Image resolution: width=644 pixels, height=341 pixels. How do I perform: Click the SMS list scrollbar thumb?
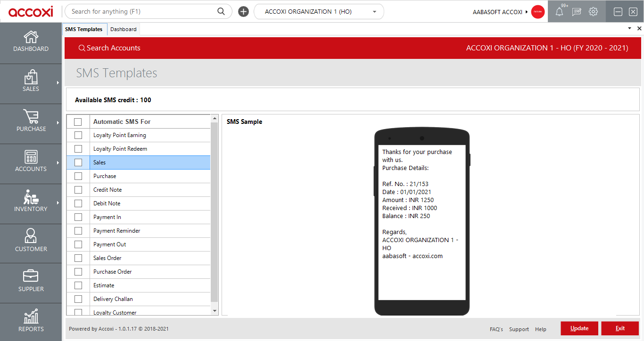[x=215, y=212]
